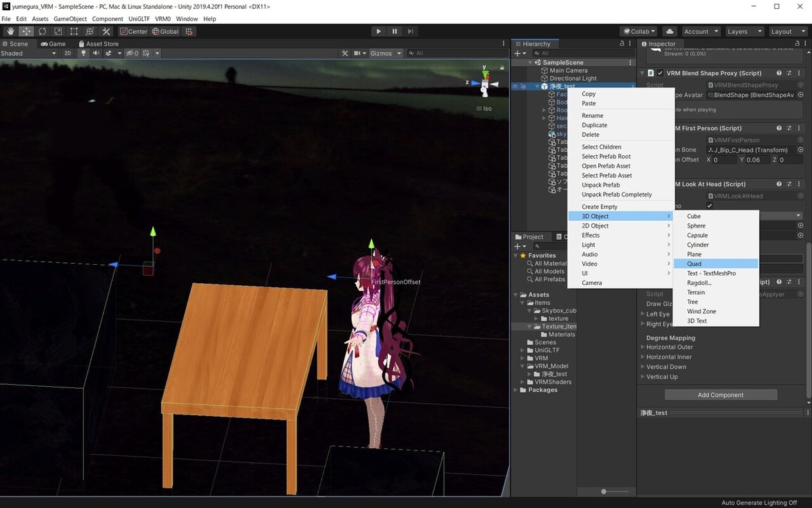Viewport: 812px width, 508px height.
Task: Select the combined Transform tool
Action: click(90, 31)
